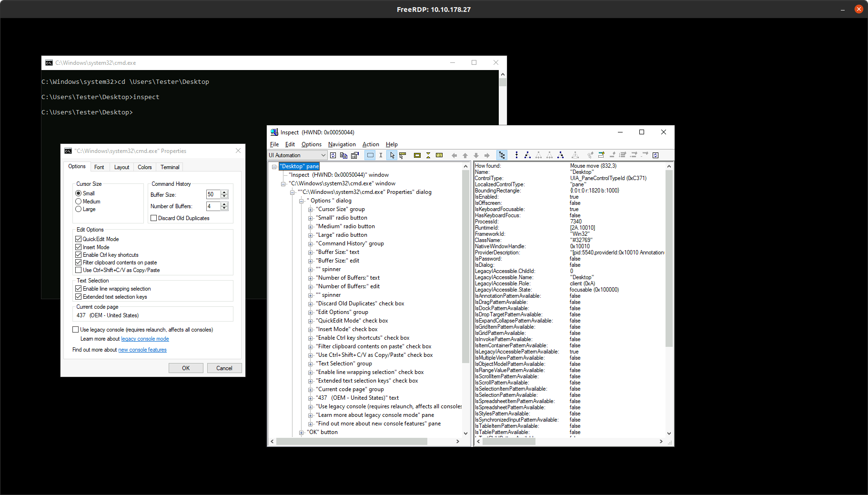Click the action icon with lightning bolt
This screenshot has width=868, height=495.
click(x=601, y=155)
